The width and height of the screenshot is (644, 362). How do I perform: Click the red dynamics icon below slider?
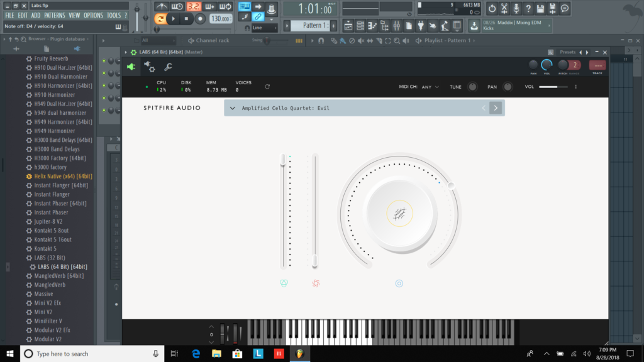click(x=316, y=283)
